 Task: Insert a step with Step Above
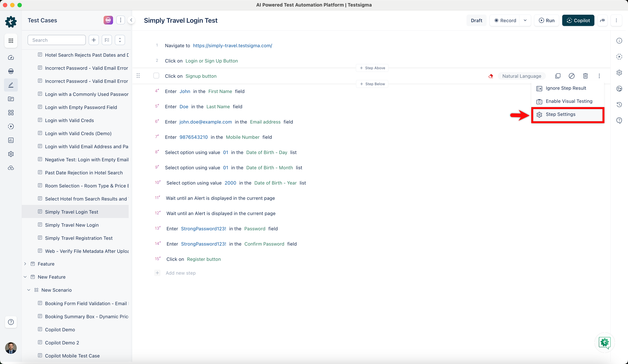(372, 68)
